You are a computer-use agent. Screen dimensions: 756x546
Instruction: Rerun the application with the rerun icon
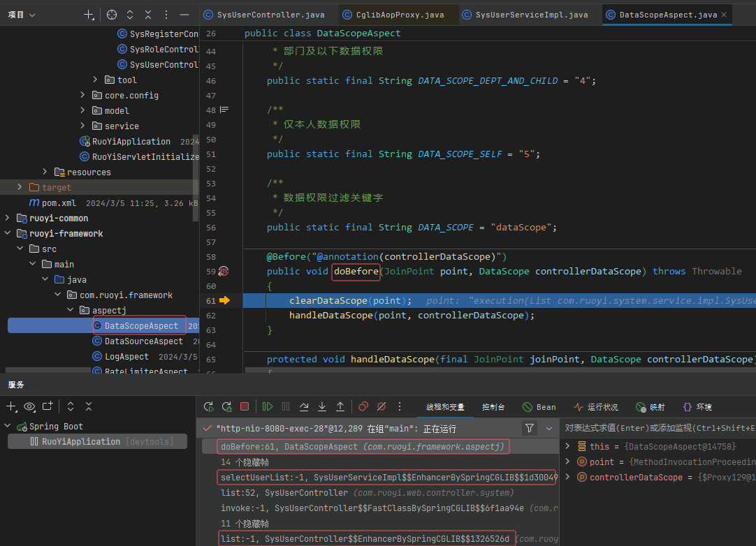(209, 407)
